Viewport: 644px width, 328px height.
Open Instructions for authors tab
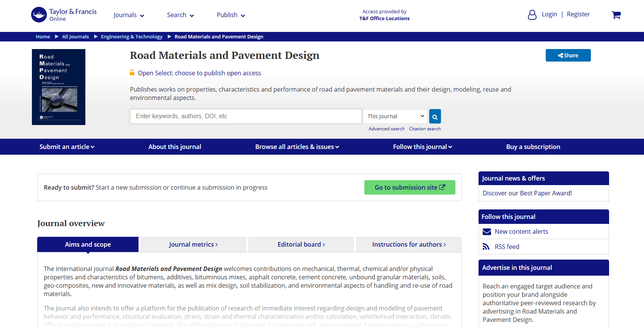(409, 244)
